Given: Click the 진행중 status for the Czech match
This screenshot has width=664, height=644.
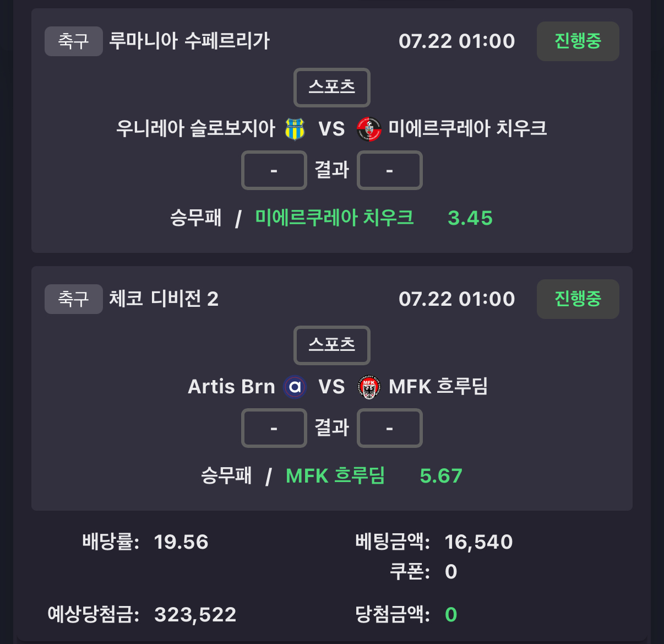Looking at the screenshot, I should [x=578, y=299].
